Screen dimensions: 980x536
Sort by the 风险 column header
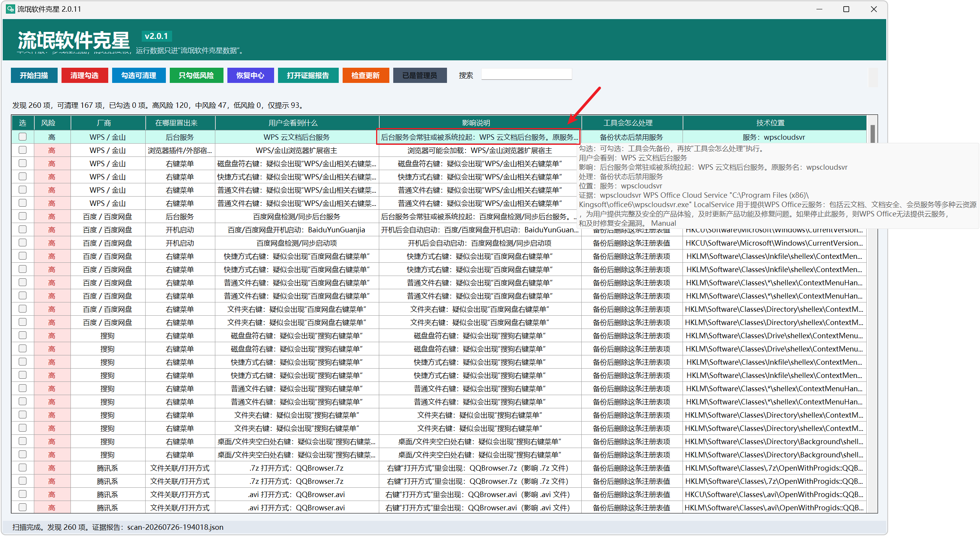tap(52, 123)
